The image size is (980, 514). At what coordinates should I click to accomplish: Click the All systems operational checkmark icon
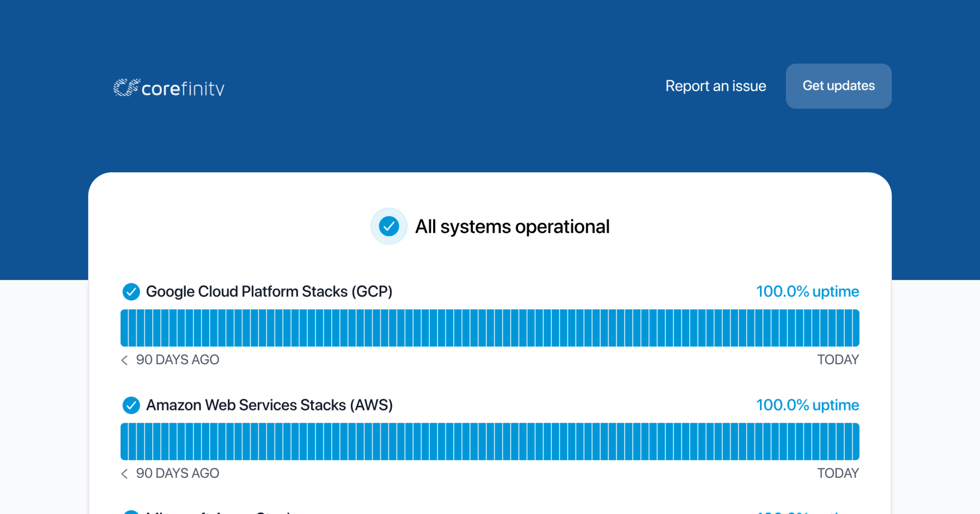(389, 226)
